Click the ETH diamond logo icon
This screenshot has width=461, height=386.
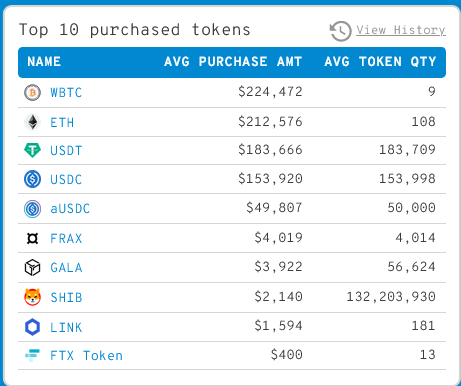pos(32,122)
